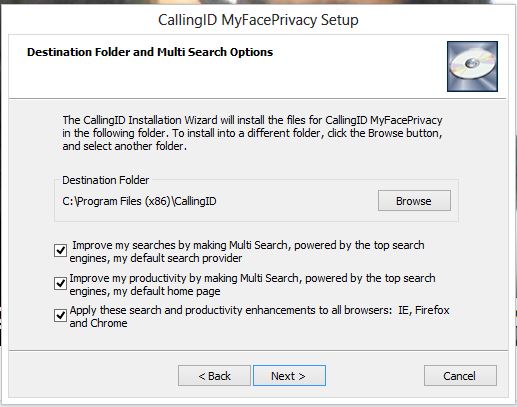Click the C:\Program Files (x86)\CallingID path text
This screenshot has height=407, width=517.
click(139, 201)
